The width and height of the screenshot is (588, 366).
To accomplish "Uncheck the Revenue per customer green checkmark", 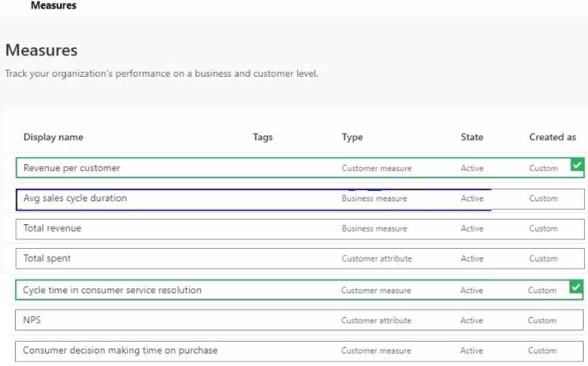I will [577, 165].
